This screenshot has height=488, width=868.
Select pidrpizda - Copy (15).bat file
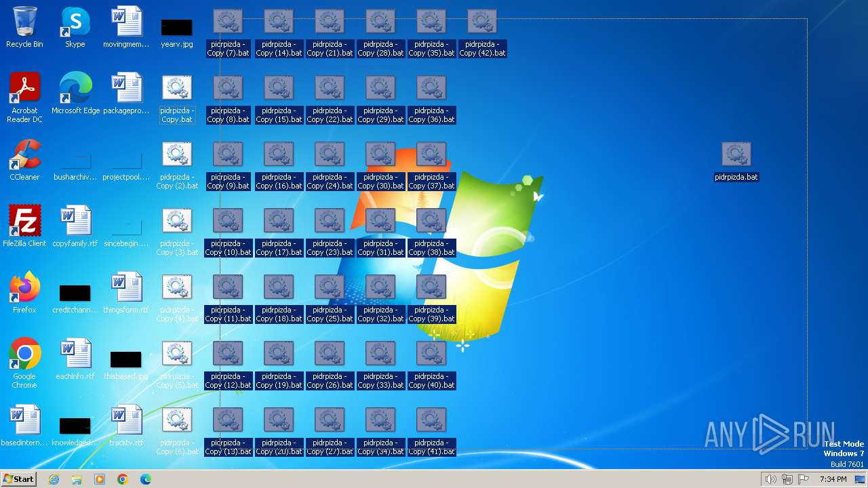(279, 98)
